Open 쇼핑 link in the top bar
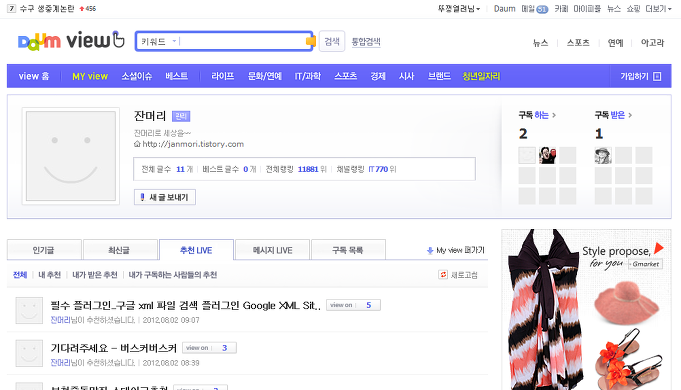The image size is (681, 390). coord(633,9)
